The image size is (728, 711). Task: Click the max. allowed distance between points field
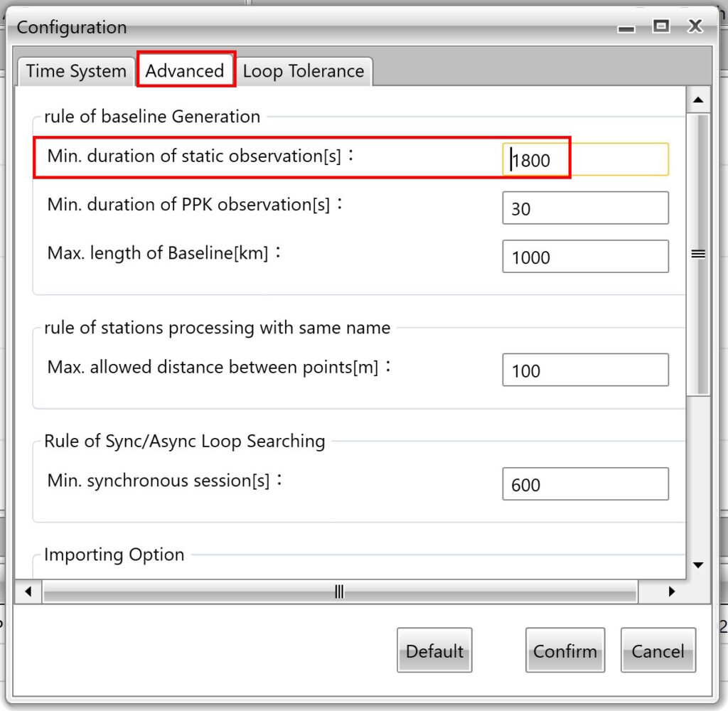(585, 370)
